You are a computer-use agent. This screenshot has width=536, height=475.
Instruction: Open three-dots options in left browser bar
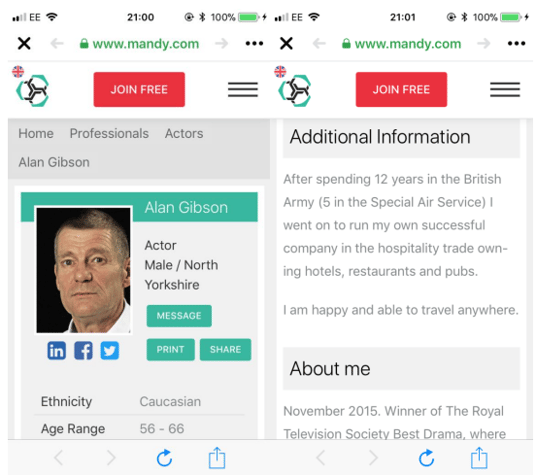click(x=254, y=43)
